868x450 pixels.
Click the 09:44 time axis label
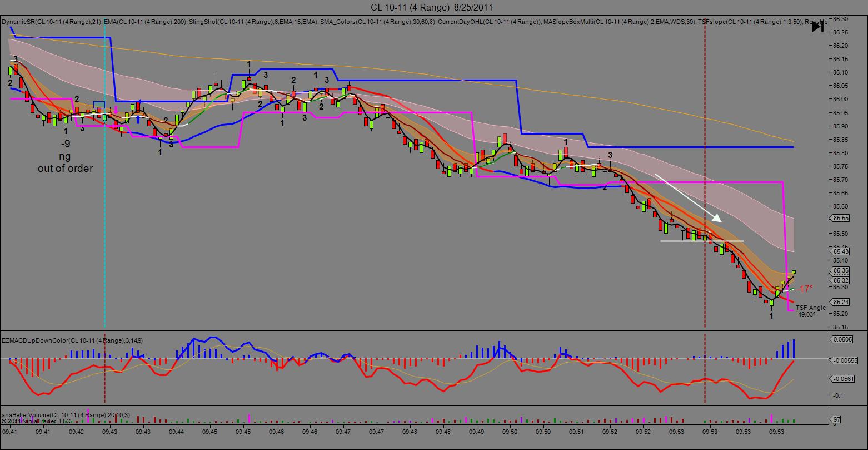(177, 431)
